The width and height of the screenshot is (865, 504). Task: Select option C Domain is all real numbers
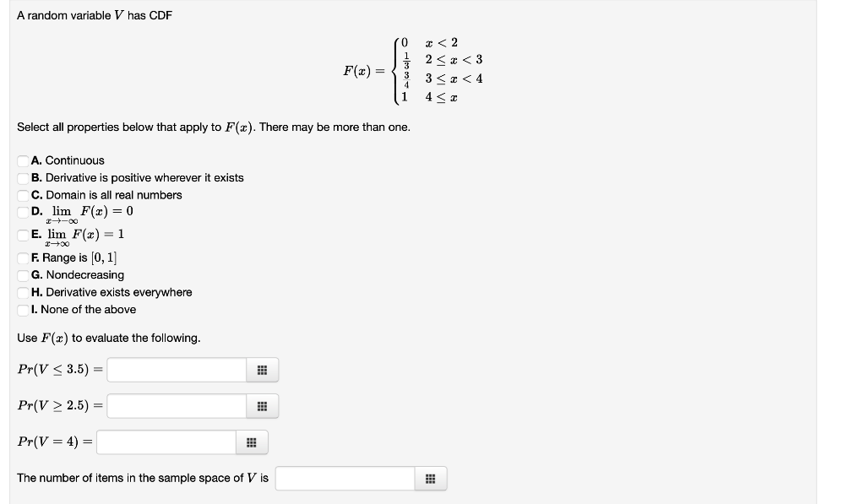[x=22, y=194]
